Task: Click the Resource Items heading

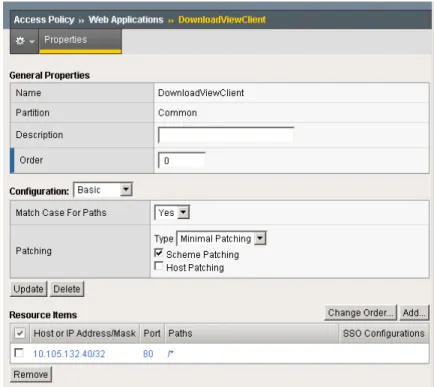Action: point(43,315)
